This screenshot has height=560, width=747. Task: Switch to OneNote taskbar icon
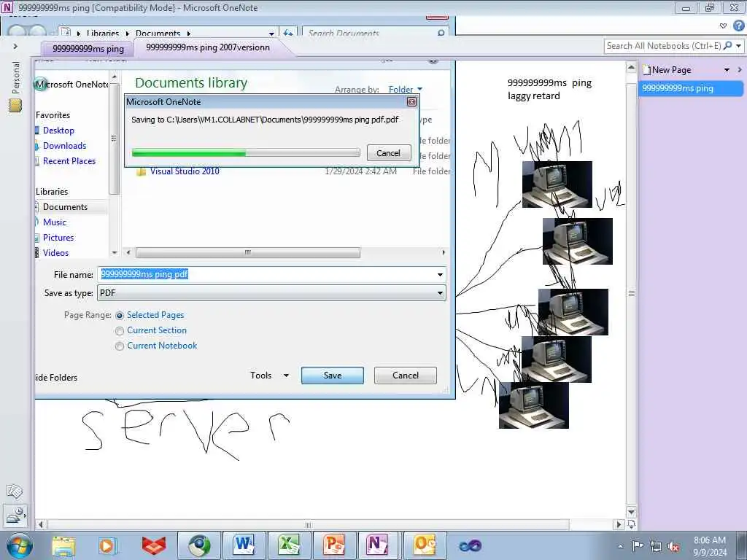pyautogui.click(x=378, y=545)
